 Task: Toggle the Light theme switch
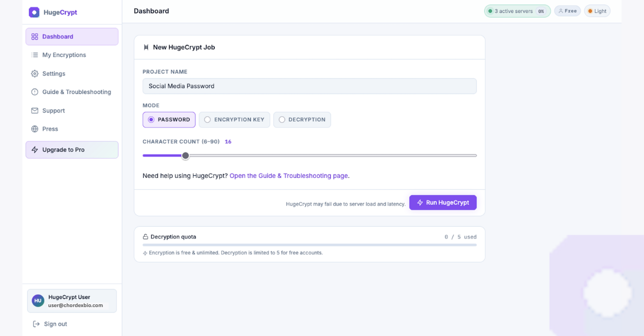597,11
